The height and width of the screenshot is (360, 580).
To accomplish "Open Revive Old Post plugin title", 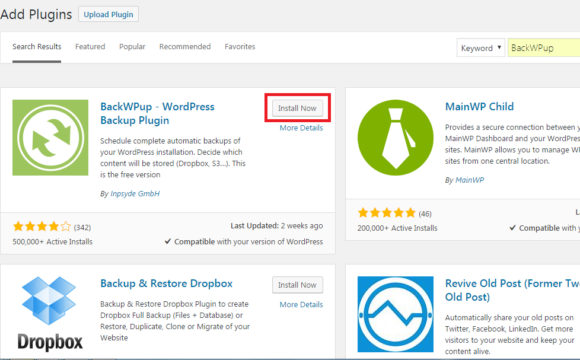I will [512, 290].
